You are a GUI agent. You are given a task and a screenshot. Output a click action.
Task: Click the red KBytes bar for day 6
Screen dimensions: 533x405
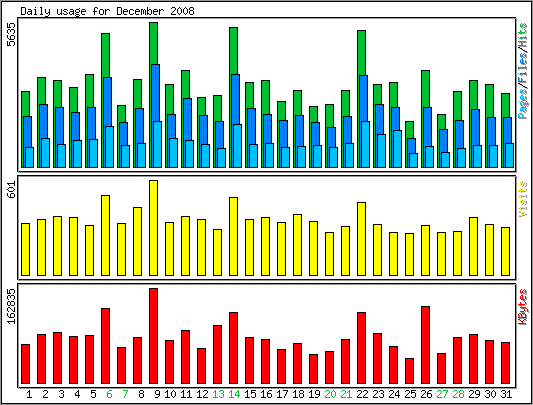pos(105,346)
